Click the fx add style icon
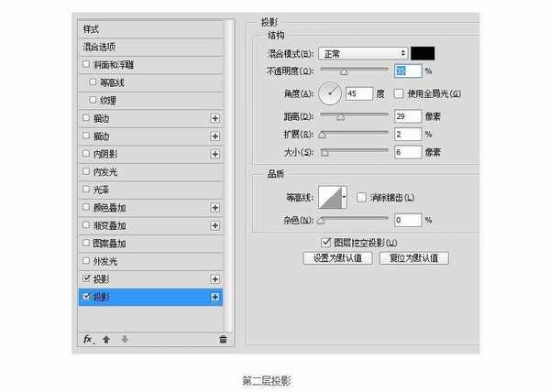Image resolution: width=550 pixels, height=392 pixels. 89,339
